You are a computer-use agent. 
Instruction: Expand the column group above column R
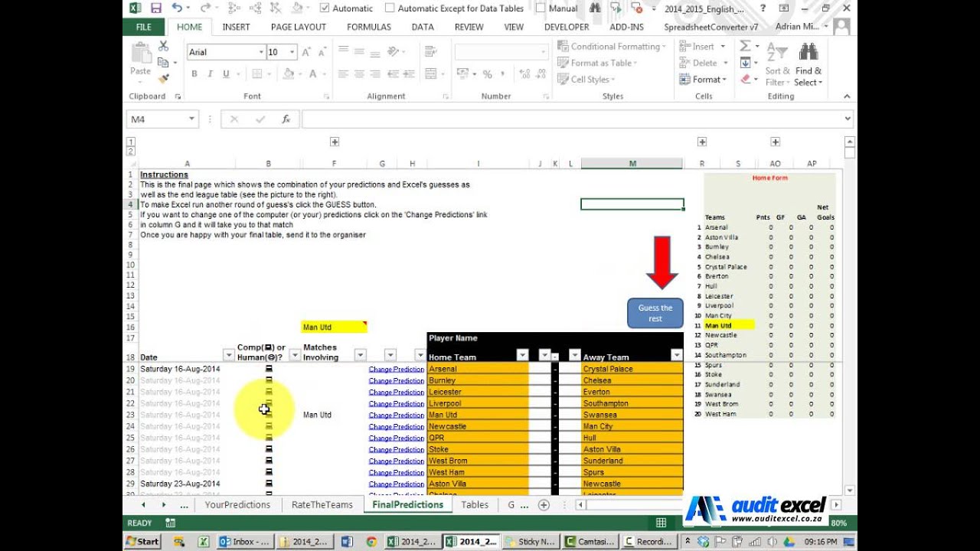pyautogui.click(x=702, y=142)
